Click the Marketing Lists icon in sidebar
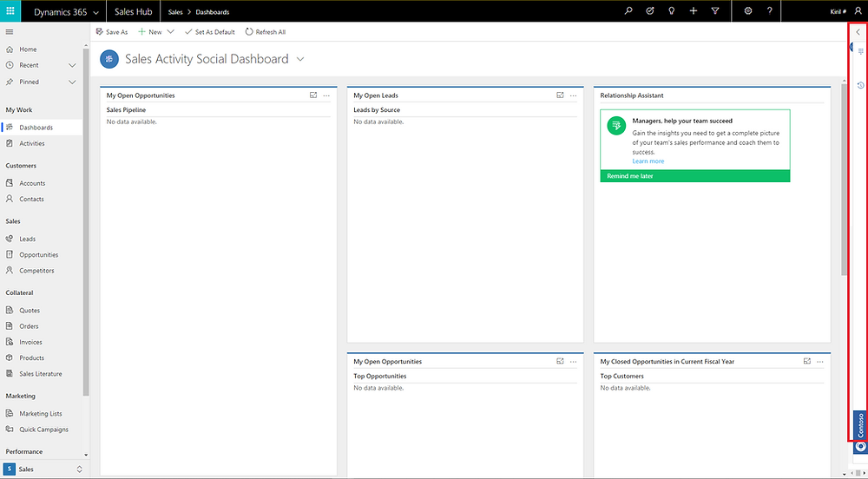Screen dimensions: 868x479 coord(9,413)
